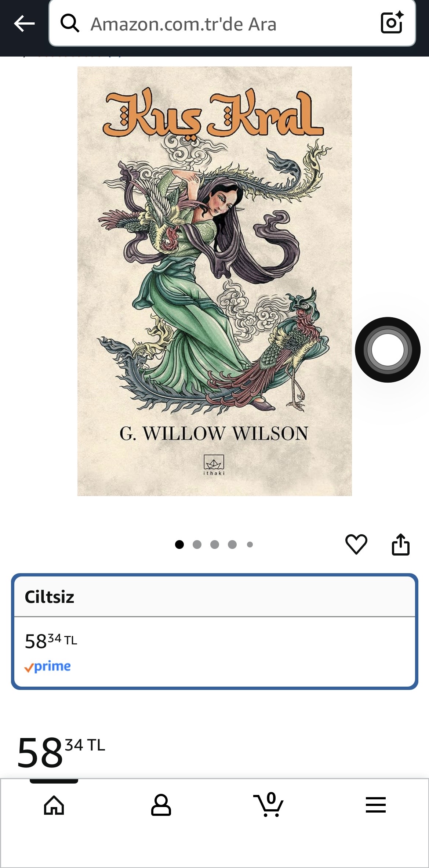
Task: Add Kuş Kral to wishlist heart
Action: click(356, 544)
